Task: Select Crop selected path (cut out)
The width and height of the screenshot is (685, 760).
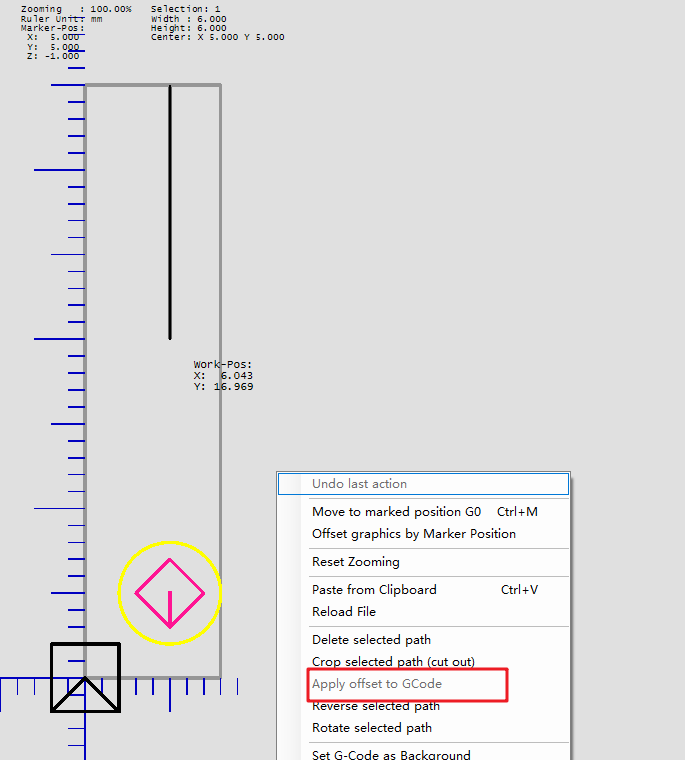Action: pos(393,662)
